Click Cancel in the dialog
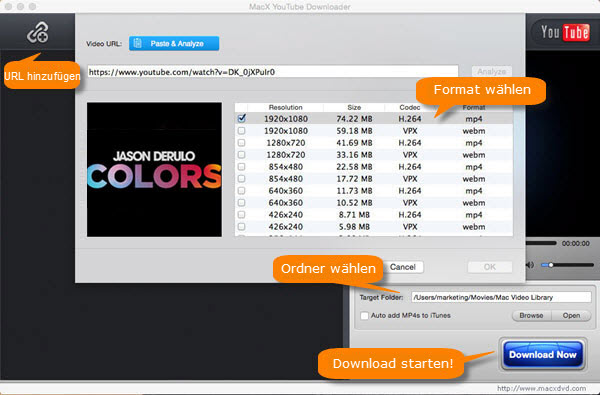Screen dimensions: 600x395 tap(403, 267)
